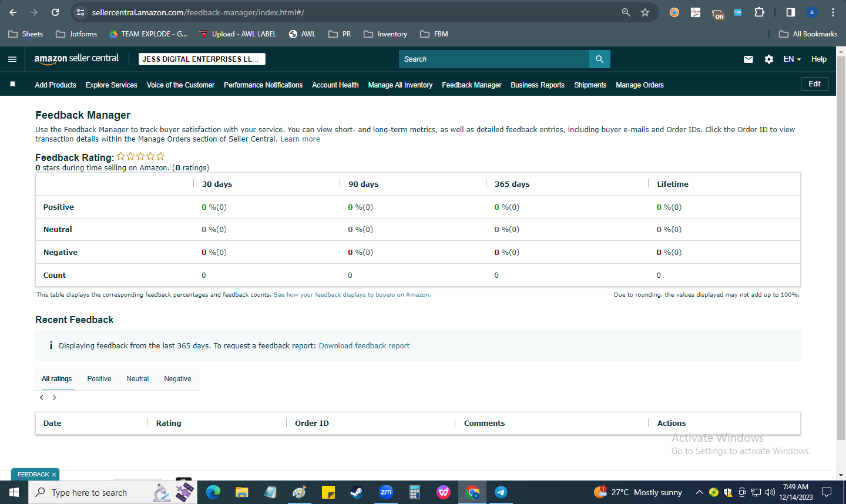Open the TEAM EXPLODE bookmark
Image resolution: width=846 pixels, height=504 pixels.
(x=148, y=34)
